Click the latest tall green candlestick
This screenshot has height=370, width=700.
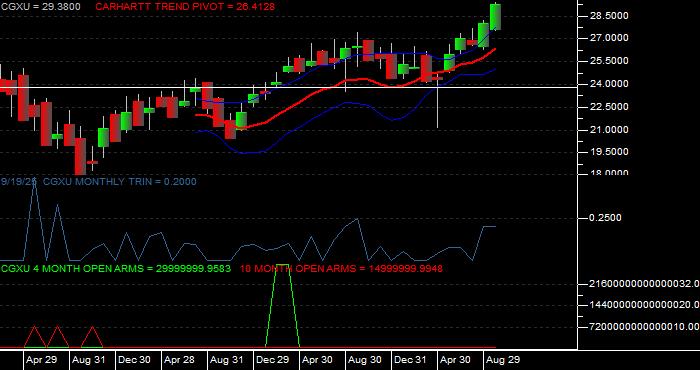(495, 17)
